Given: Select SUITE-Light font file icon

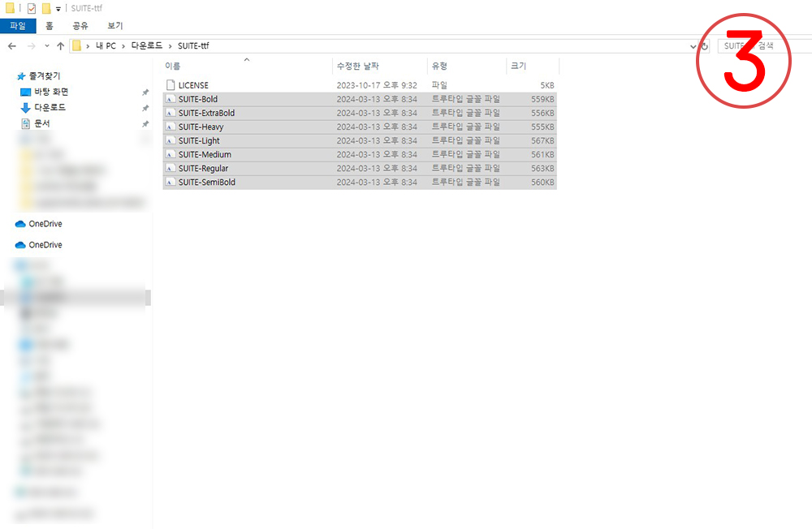Looking at the screenshot, I should pyautogui.click(x=171, y=141).
